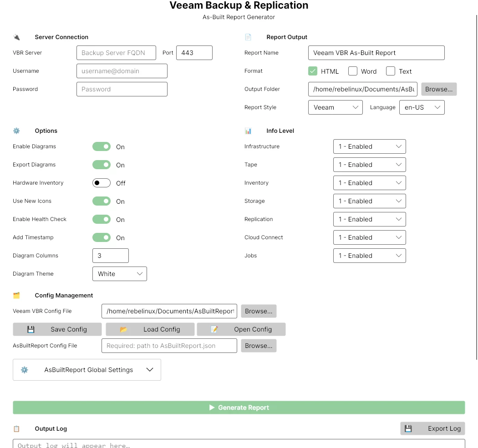The width and height of the screenshot is (478, 448).
Task: Disable the Enable Health Check switch
Action: pos(102,220)
